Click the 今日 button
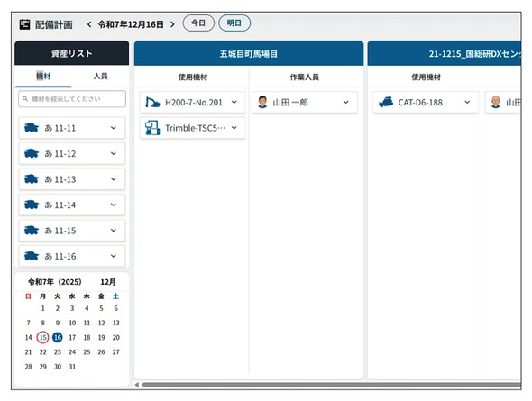The width and height of the screenshot is (532, 401). point(198,23)
